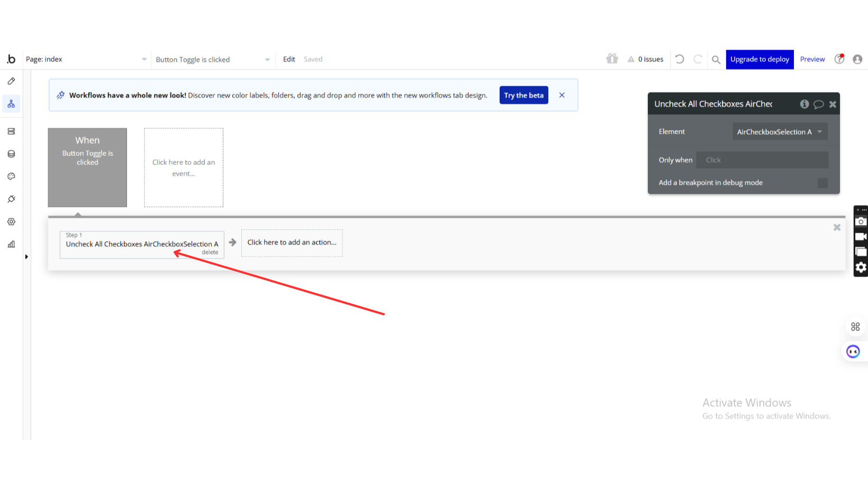This screenshot has height=489, width=868.
Task: Click the gift icon in top bar
Action: click(612, 59)
